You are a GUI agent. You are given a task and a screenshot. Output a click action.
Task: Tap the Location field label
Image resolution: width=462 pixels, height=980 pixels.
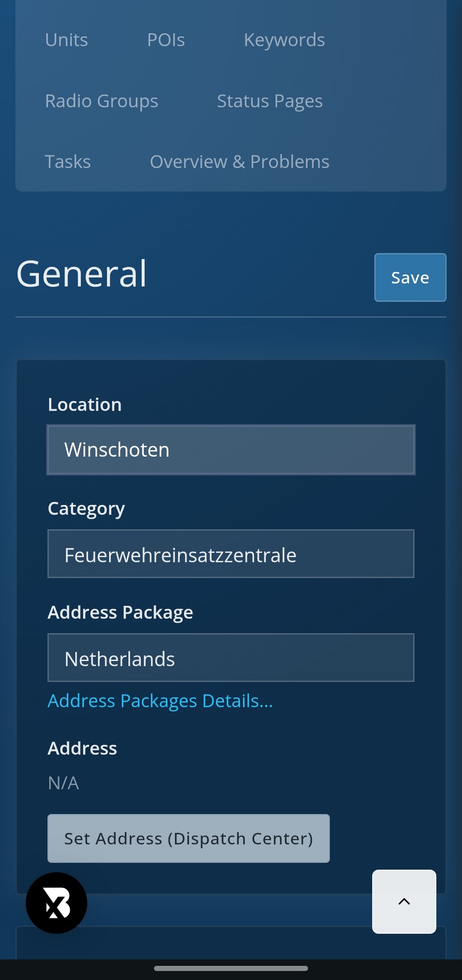tap(85, 405)
